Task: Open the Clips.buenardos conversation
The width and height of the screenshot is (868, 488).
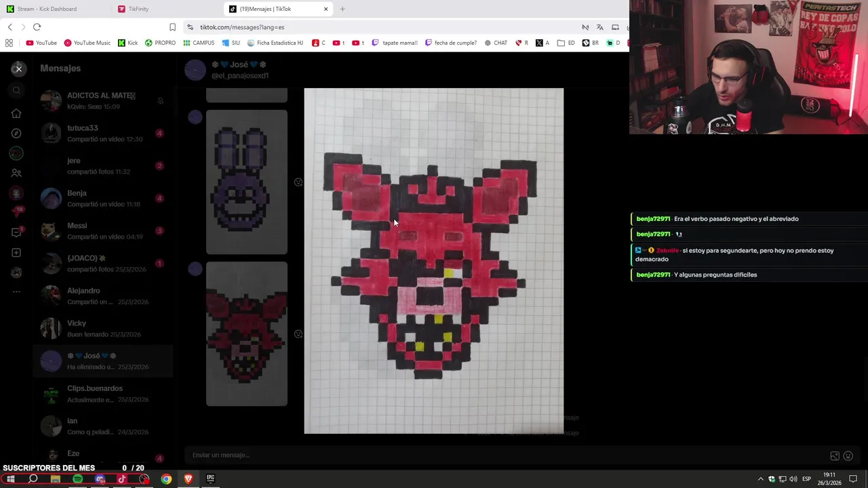Action: pyautogui.click(x=103, y=394)
